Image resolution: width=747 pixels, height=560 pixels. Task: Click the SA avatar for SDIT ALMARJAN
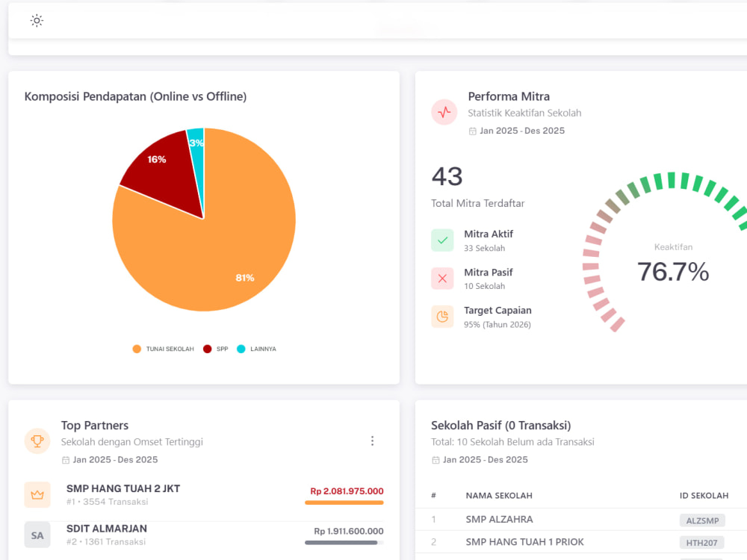click(x=37, y=535)
